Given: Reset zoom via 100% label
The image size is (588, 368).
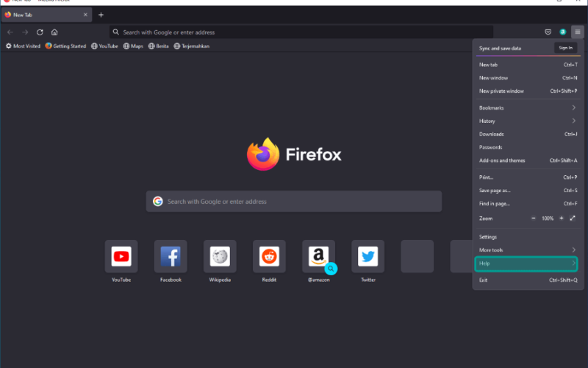Looking at the screenshot, I should (x=548, y=219).
